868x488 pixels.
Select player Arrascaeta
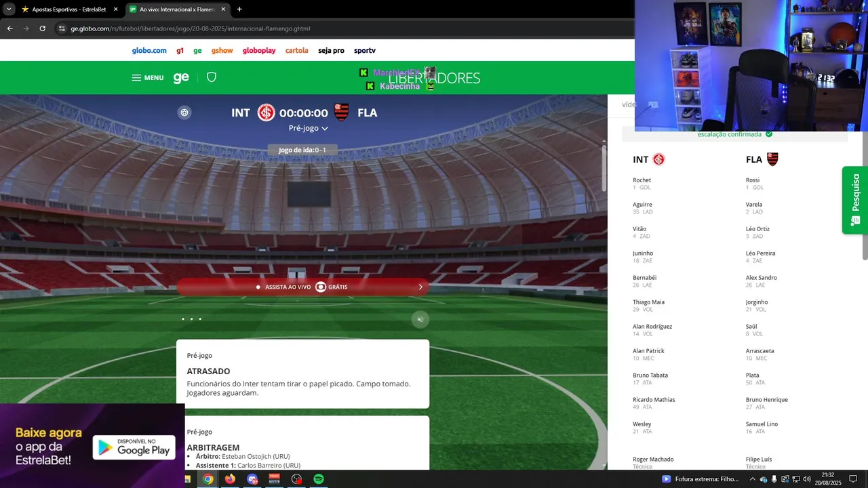coord(759,351)
